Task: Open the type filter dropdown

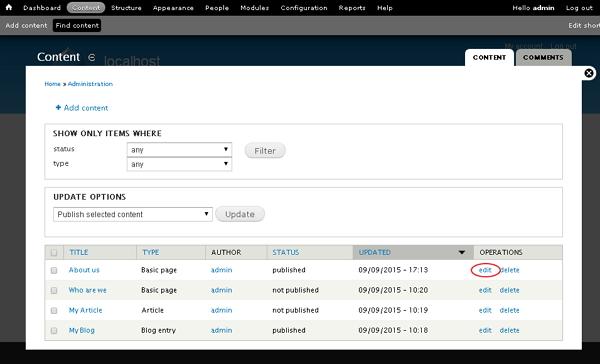Action: tap(179, 164)
